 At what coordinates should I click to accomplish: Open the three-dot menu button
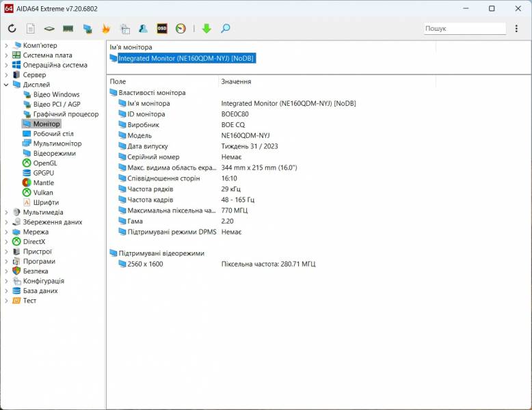(516, 29)
